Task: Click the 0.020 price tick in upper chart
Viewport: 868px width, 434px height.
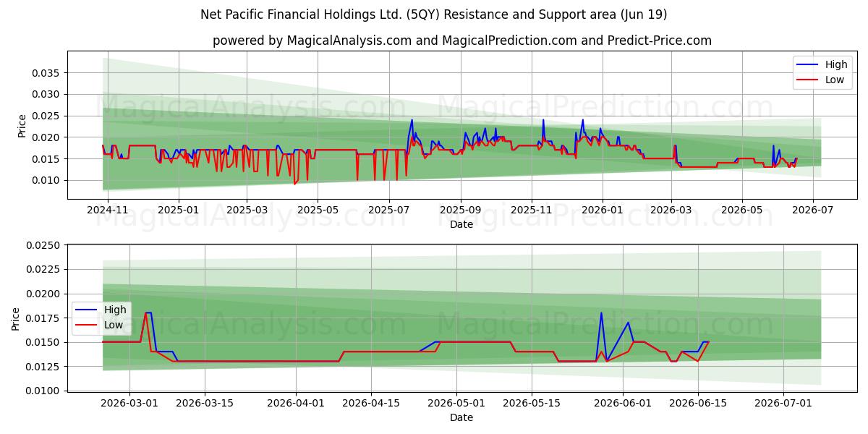Action: click(46, 137)
